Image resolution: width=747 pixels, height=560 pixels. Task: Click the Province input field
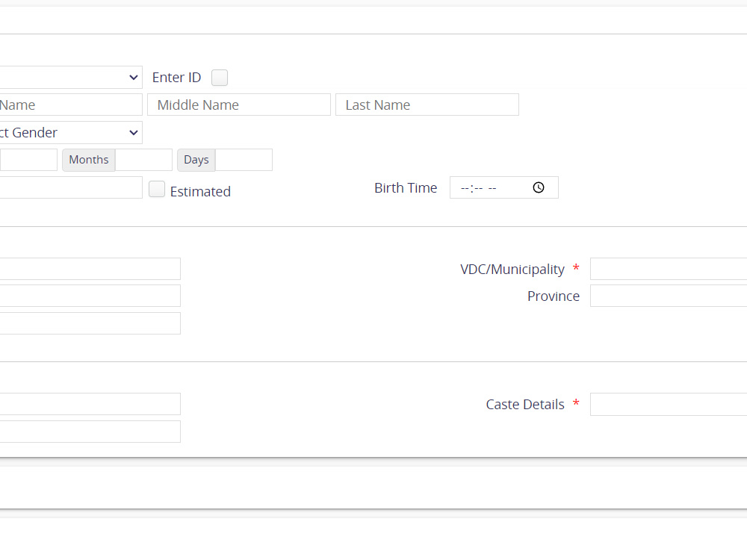point(669,296)
